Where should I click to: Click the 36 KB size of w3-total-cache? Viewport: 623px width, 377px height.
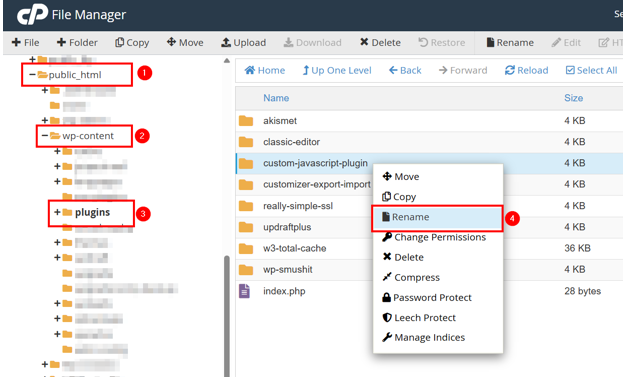click(x=577, y=248)
